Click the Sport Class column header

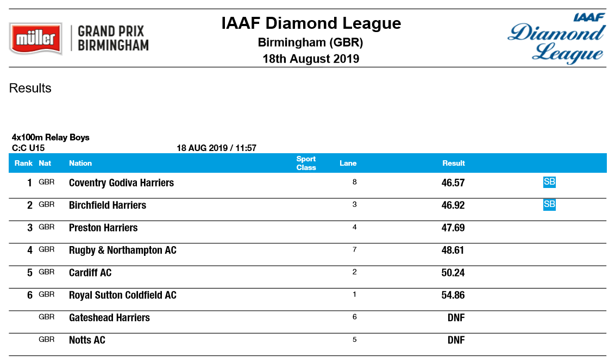click(306, 163)
